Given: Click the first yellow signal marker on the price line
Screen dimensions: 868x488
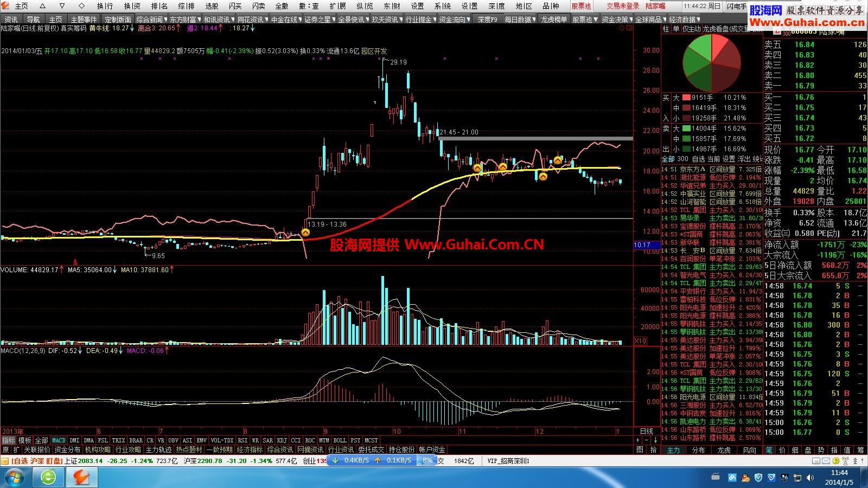Looking at the screenshot, I should point(305,233).
